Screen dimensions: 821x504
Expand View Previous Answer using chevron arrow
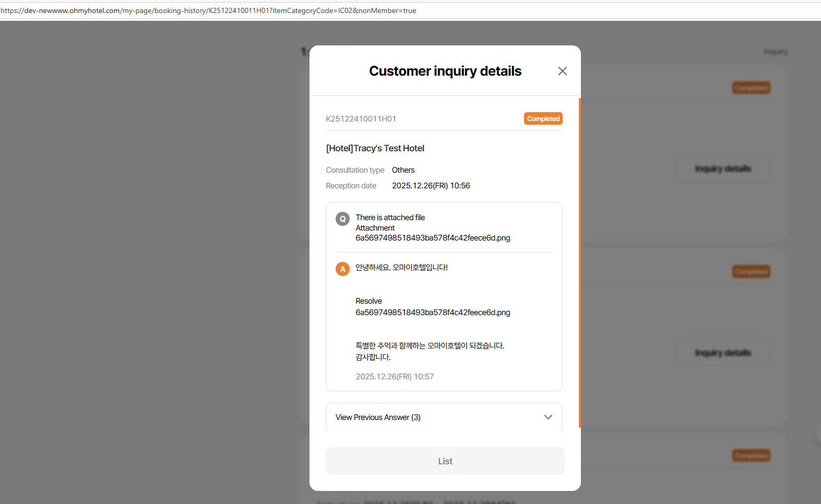pos(548,417)
